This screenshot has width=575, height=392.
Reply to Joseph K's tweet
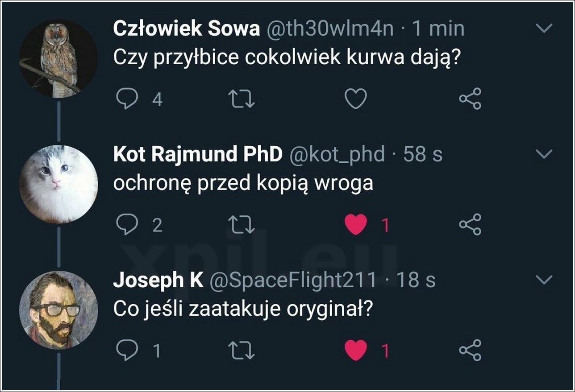[127, 351]
